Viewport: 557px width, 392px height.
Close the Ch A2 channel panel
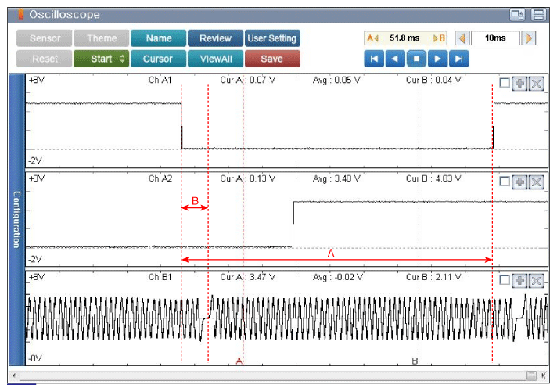[536, 182]
